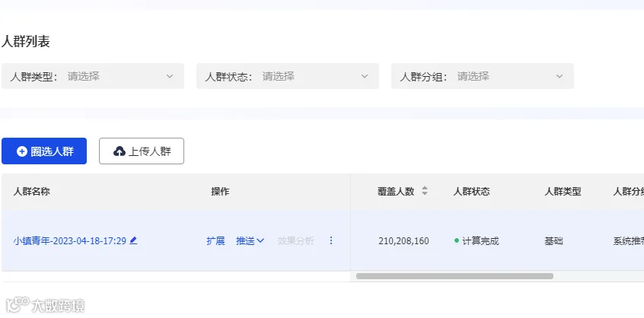
Task: Click the cloud upload icon on 上传人群
Action: coord(119,151)
